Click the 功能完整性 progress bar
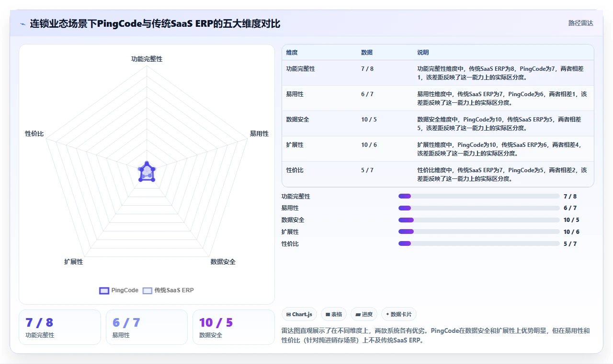Viewport: 613px width, 364px height. point(479,196)
